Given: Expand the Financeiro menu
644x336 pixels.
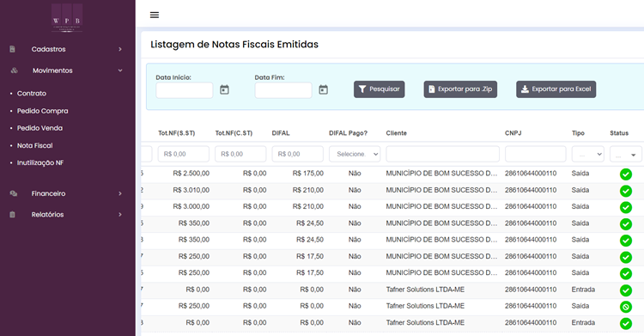Looking at the screenshot, I should tap(120, 193).
